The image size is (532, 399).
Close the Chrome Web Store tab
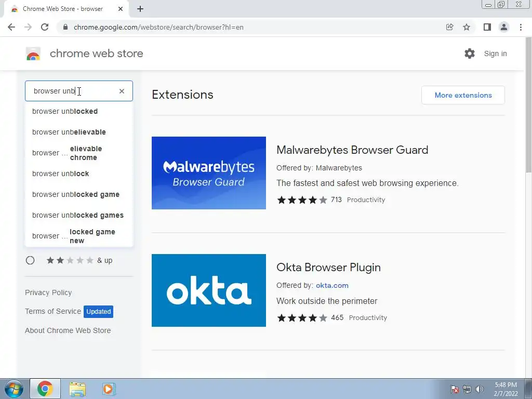121,9
